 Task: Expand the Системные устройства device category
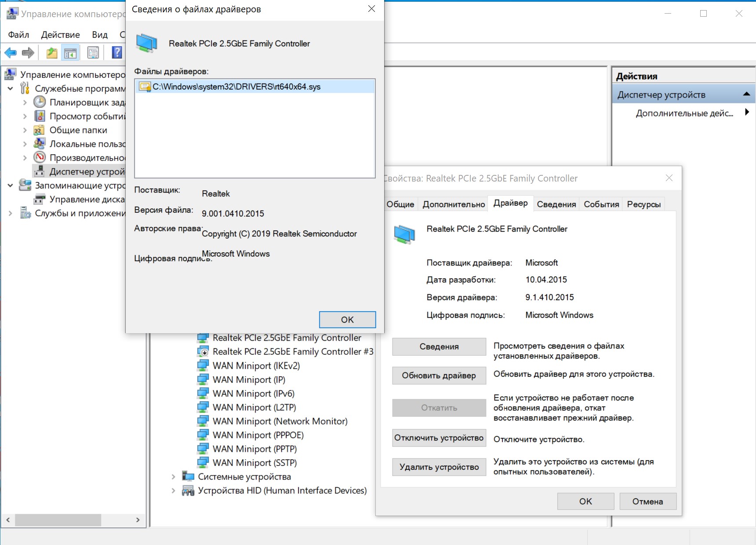pyautogui.click(x=173, y=476)
